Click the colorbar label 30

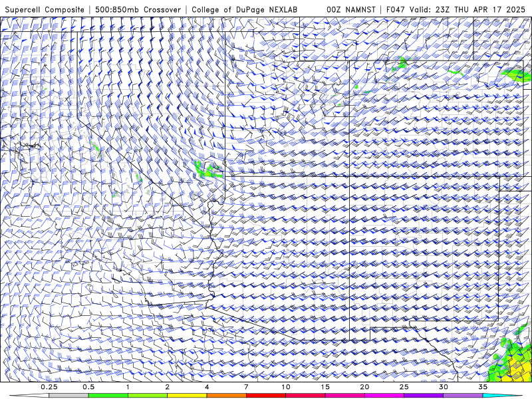click(x=443, y=387)
